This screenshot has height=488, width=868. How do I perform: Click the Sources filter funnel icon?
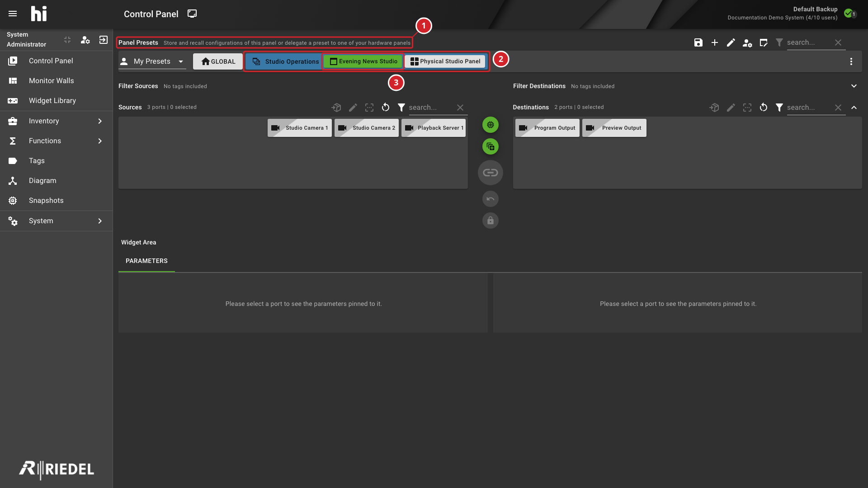401,108
